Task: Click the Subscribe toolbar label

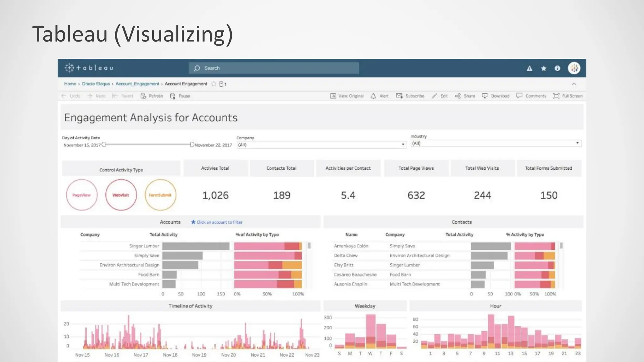Action: pyautogui.click(x=415, y=96)
